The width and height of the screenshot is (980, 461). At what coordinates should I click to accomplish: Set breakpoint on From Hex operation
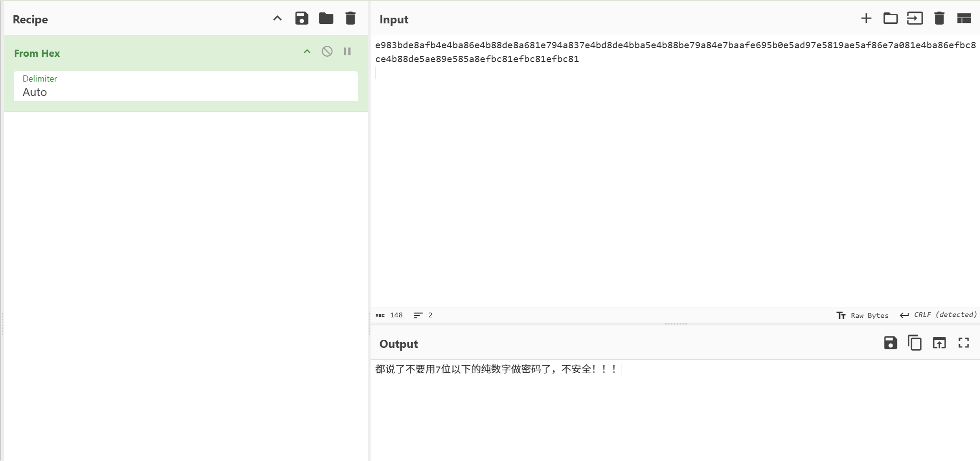pos(347,52)
